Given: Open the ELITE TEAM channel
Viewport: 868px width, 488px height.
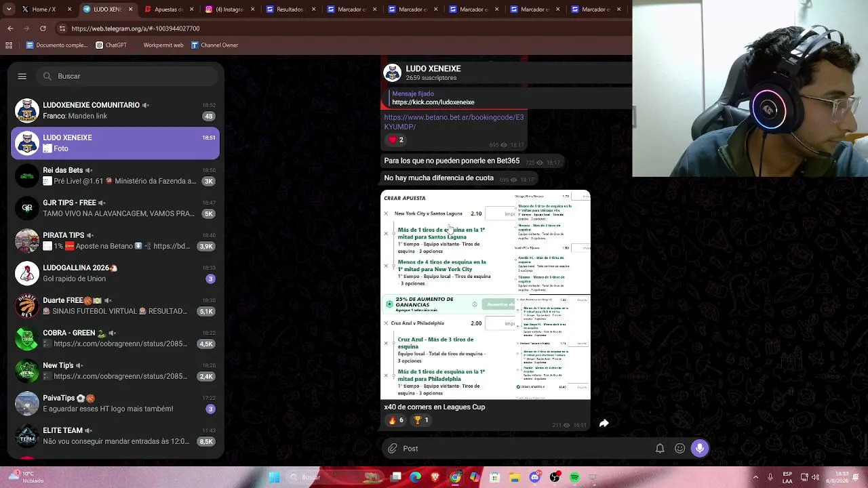Looking at the screenshot, I should 115,436.
